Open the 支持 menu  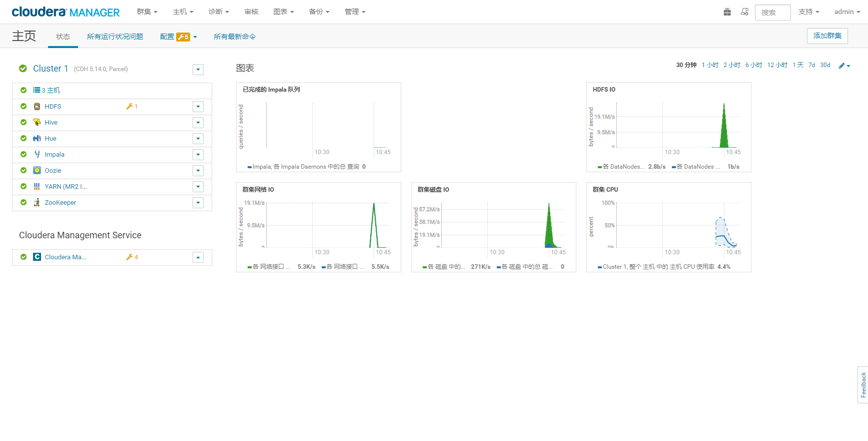(809, 12)
